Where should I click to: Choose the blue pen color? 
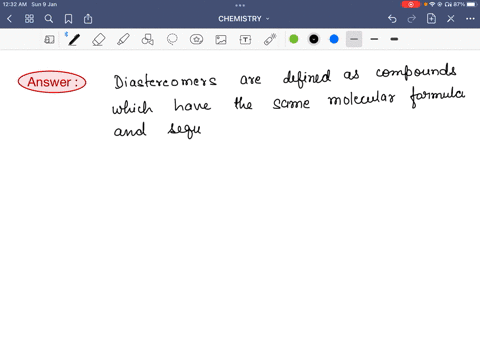[x=334, y=39]
